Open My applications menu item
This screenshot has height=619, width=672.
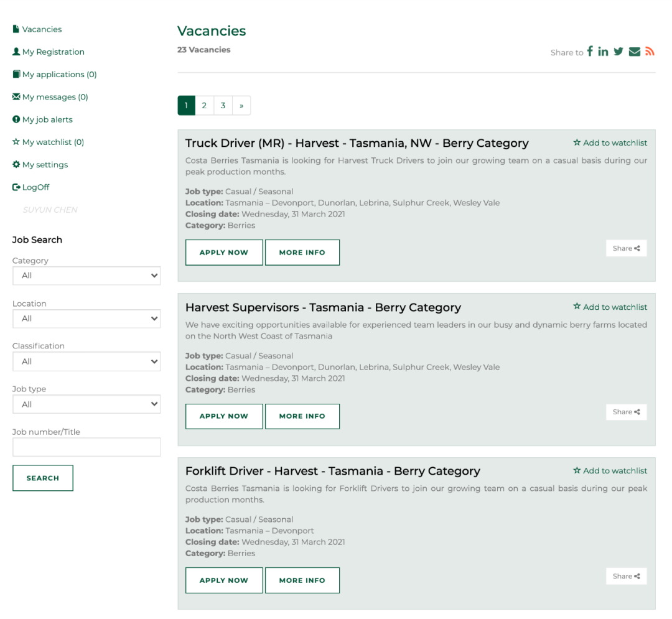[x=58, y=75]
